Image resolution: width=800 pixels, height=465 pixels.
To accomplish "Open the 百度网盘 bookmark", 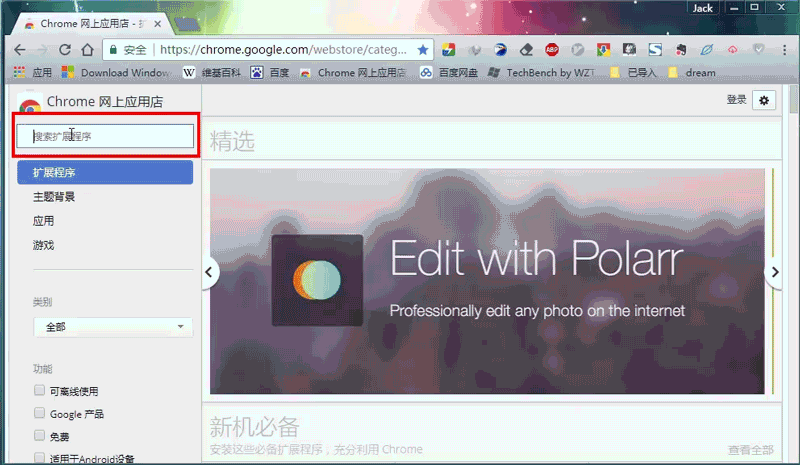I will point(448,72).
